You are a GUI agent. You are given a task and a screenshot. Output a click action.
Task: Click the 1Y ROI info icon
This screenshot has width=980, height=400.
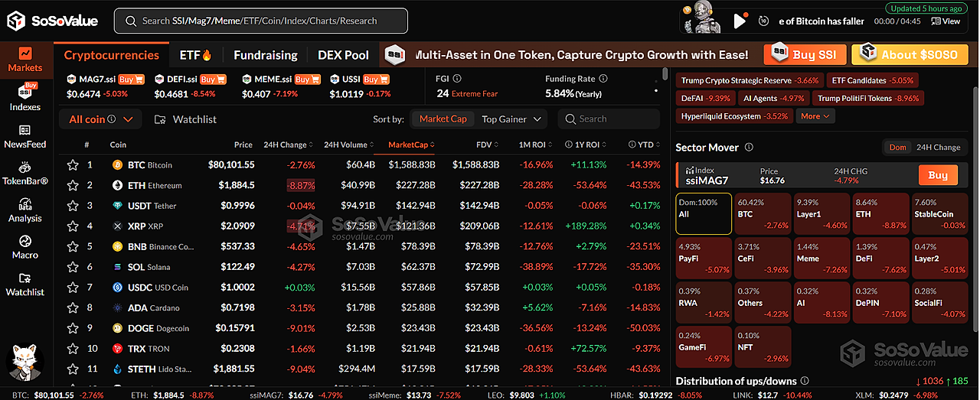(569, 145)
